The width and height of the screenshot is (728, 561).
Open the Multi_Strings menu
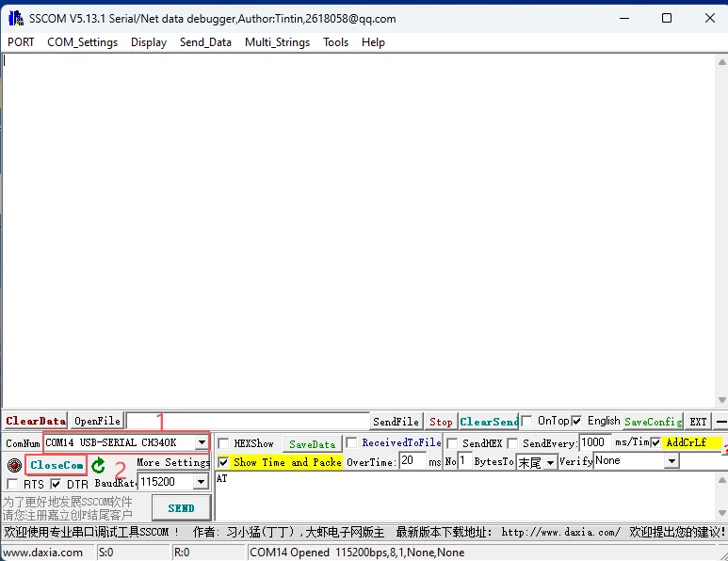coord(277,42)
